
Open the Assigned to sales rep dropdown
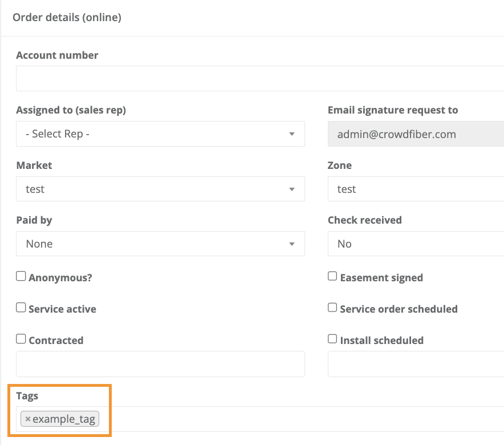160,133
